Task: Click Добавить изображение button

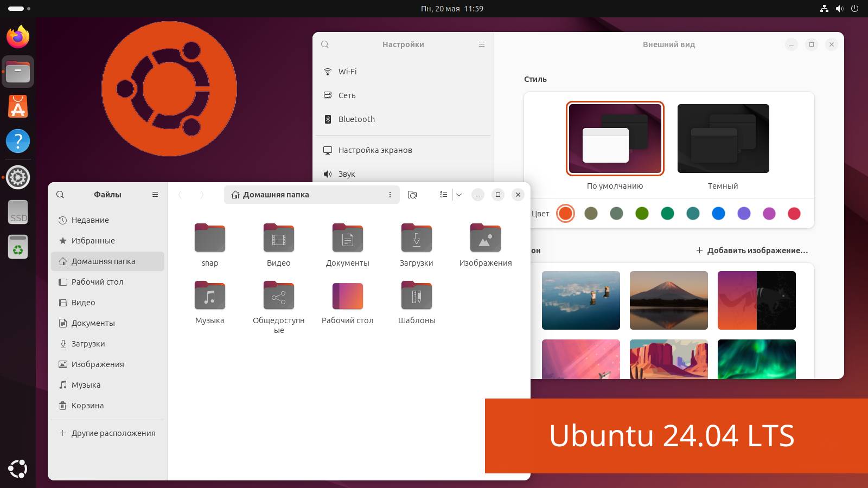Action: click(x=752, y=251)
